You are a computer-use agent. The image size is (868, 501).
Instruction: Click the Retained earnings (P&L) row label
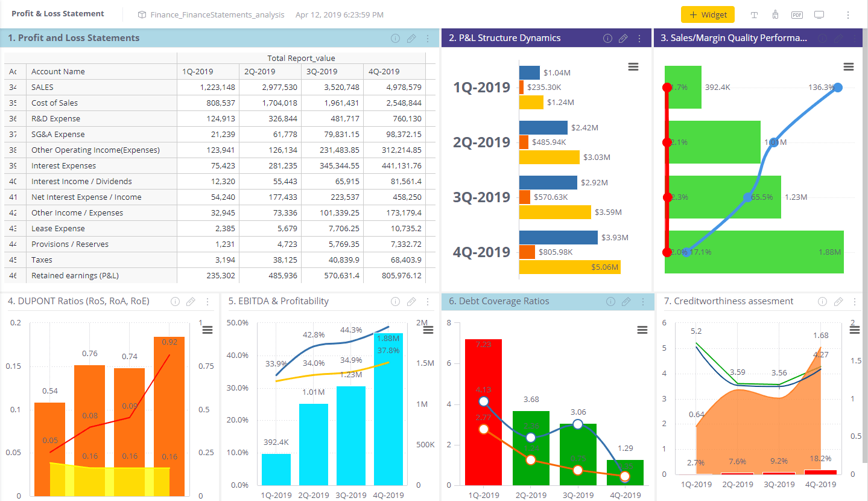coord(75,275)
